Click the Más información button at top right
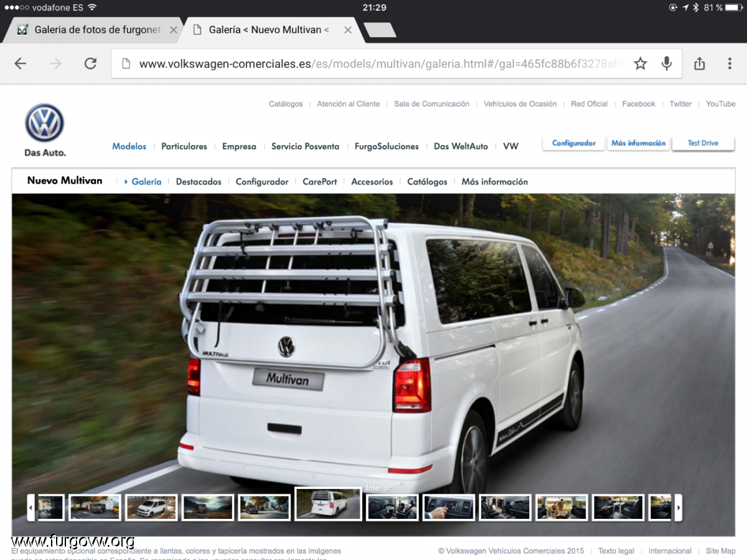This screenshot has height=560, width=747. (x=639, y=143)
